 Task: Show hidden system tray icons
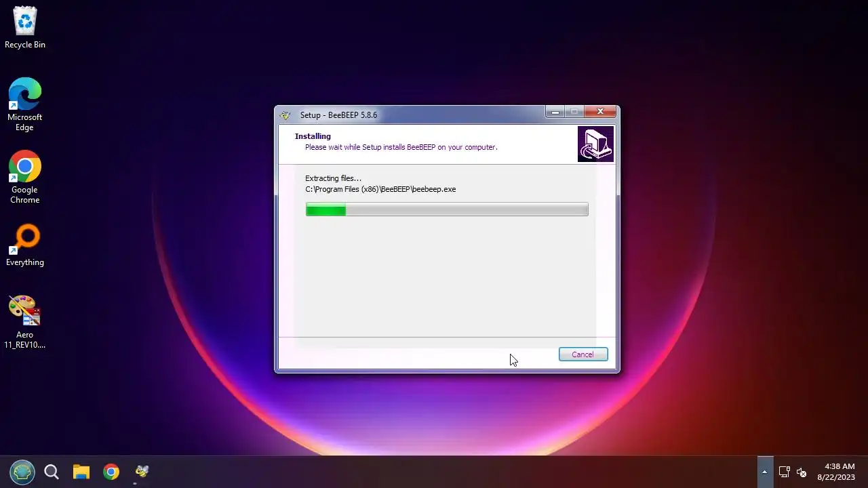pos(764,472)
